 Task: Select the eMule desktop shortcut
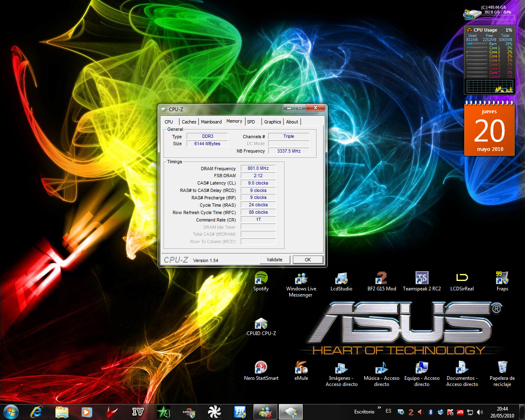pos(301,371)
